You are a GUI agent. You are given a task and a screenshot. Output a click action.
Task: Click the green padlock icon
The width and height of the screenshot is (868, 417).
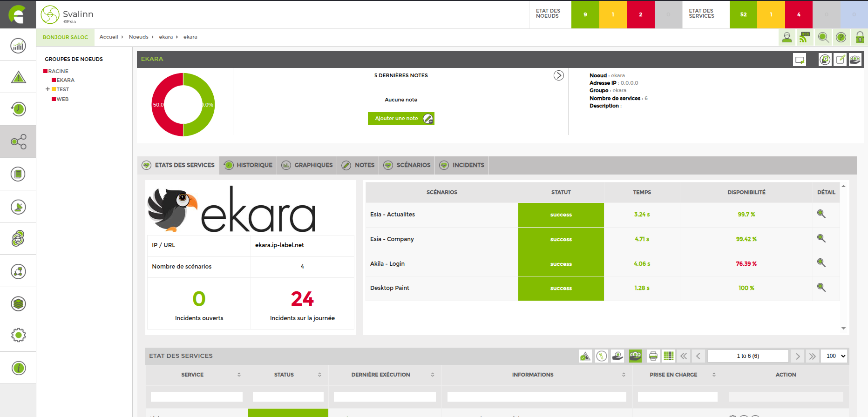pos(860,37)
